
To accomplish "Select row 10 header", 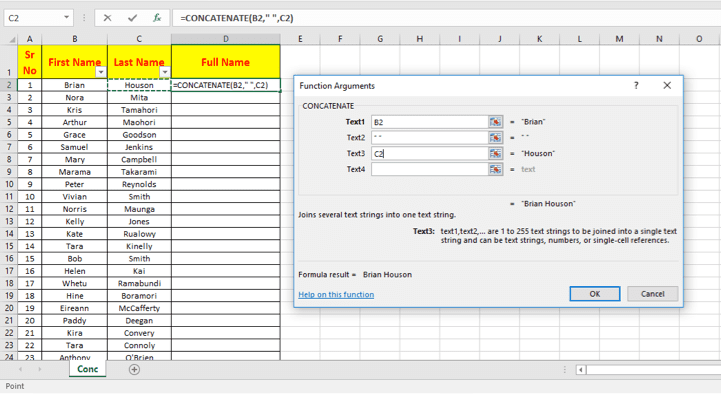I will 9,184.
